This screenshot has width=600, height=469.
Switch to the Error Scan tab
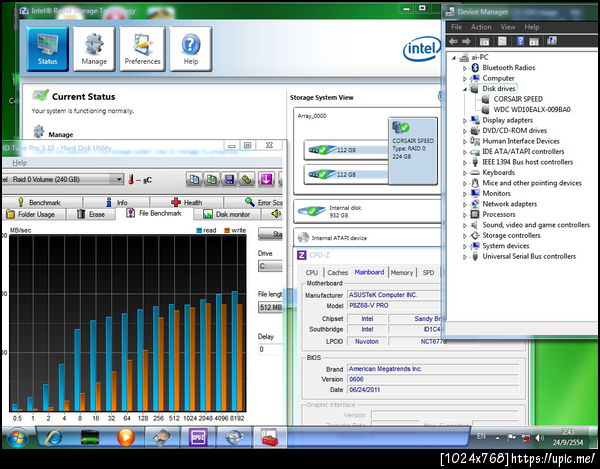[253, 202]
